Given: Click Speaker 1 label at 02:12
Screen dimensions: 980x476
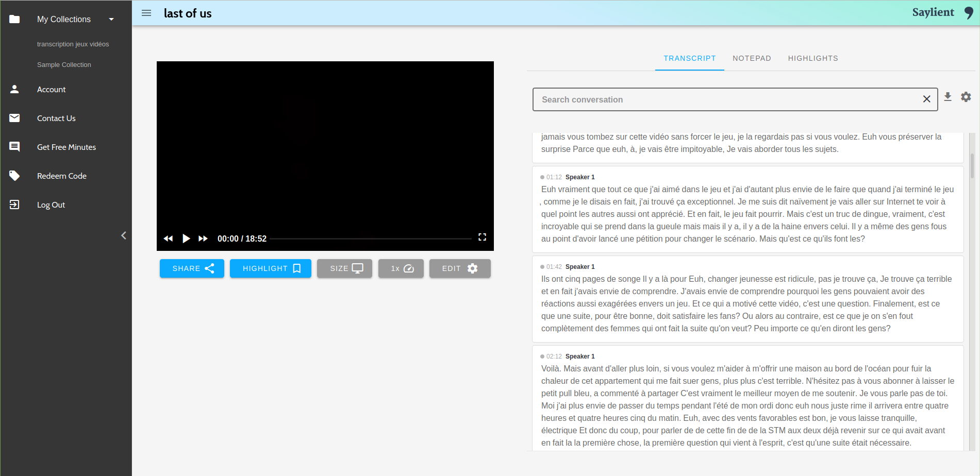Looking at the screenshot, I should coord(580,356).
